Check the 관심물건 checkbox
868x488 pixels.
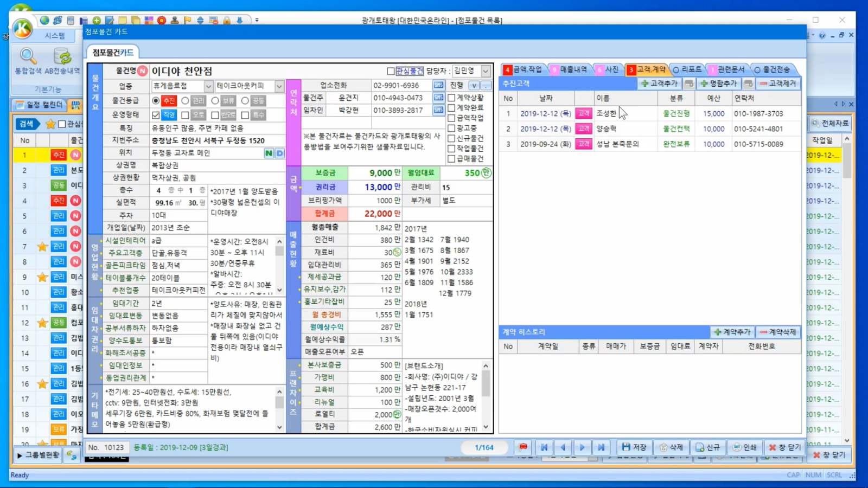click(391, 71)
